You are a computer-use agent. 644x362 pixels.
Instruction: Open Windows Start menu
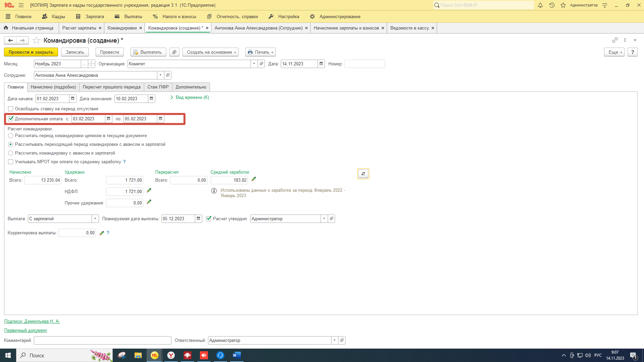[8, 355]
